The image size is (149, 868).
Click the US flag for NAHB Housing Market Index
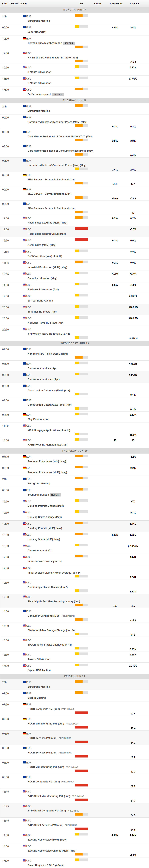click(x=24, y=440)
